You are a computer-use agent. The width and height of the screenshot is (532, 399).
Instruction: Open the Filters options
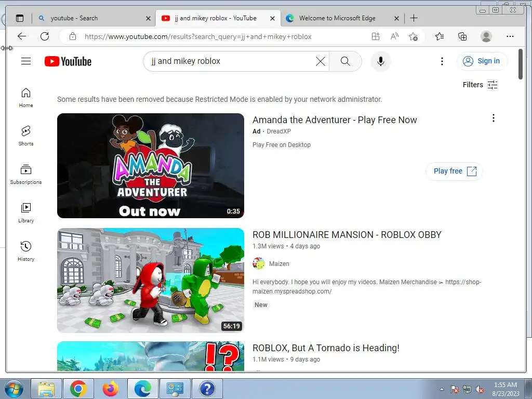[x=480, y=85]
